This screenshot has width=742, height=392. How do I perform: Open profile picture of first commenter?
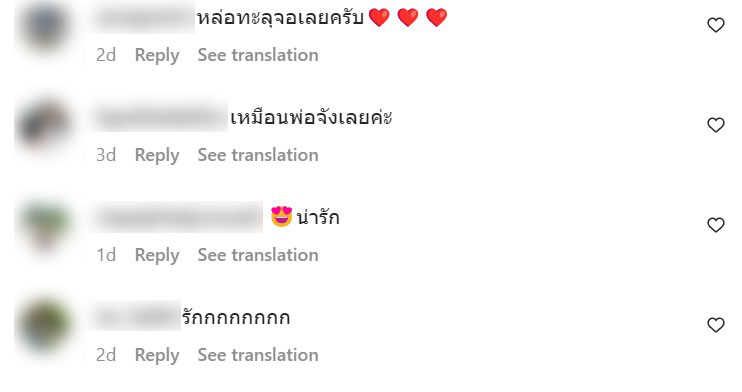44,26
